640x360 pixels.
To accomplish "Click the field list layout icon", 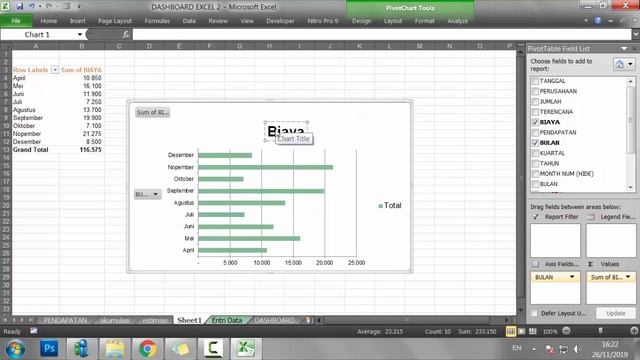I will tap(620, 64).
